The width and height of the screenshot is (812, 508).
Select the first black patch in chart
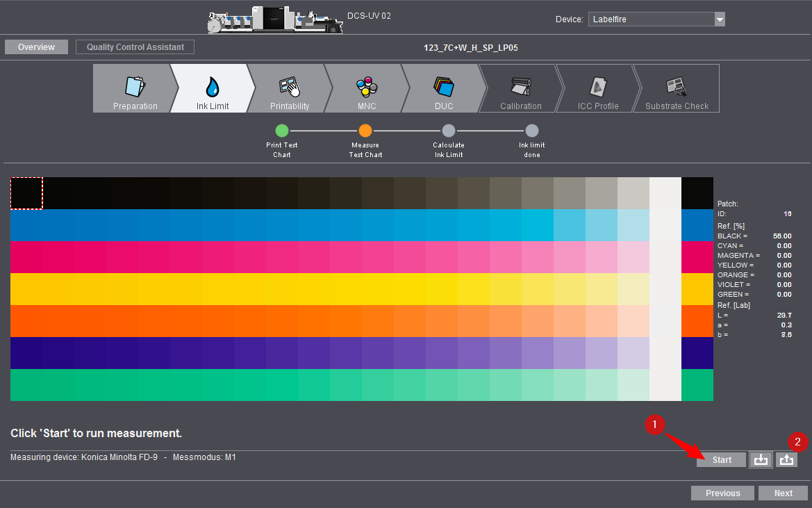coord(26,193)
